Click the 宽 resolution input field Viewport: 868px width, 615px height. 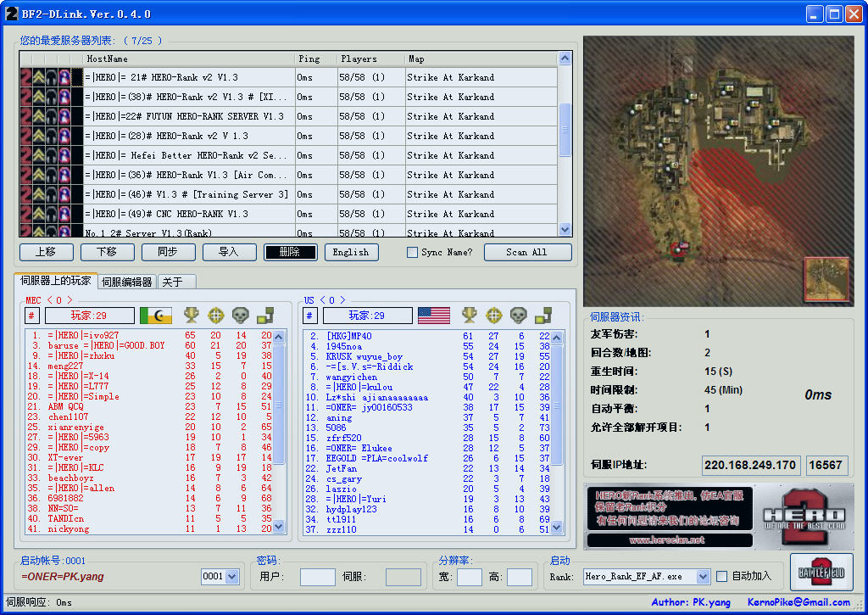click(470, 577)
